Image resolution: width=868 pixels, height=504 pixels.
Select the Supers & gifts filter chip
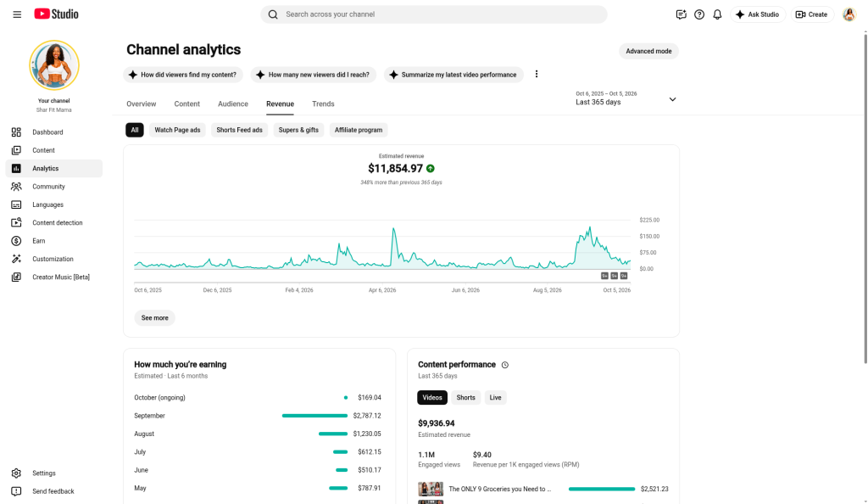298,130
